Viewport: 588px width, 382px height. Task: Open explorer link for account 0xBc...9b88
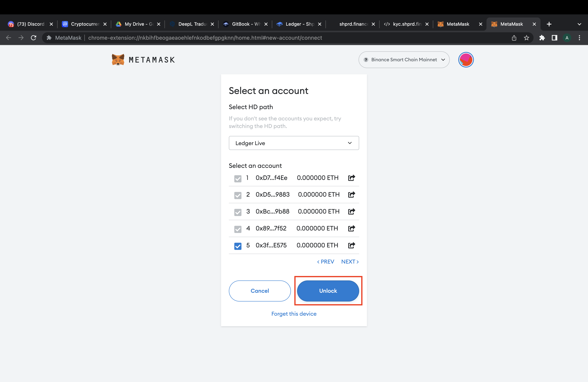(351, 211)
